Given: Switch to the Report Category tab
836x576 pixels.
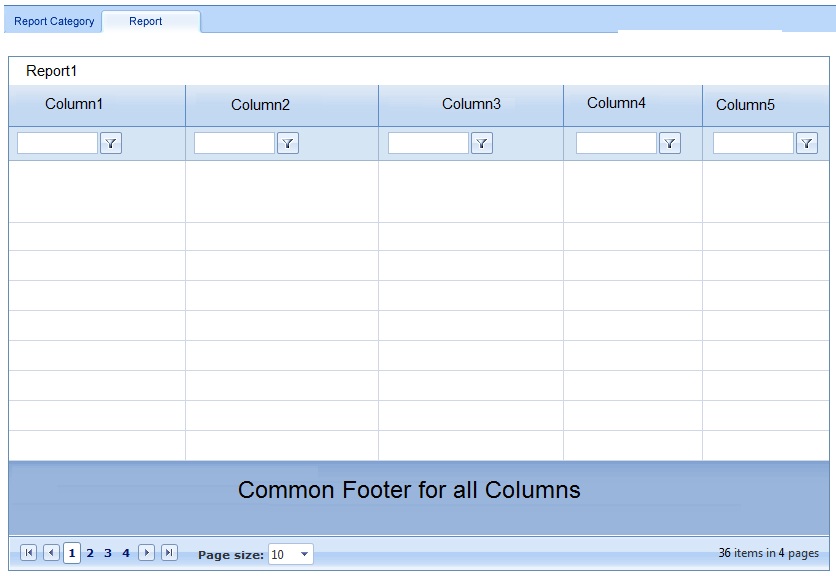Looking at the screenshot, I should (x=54, y=21).
